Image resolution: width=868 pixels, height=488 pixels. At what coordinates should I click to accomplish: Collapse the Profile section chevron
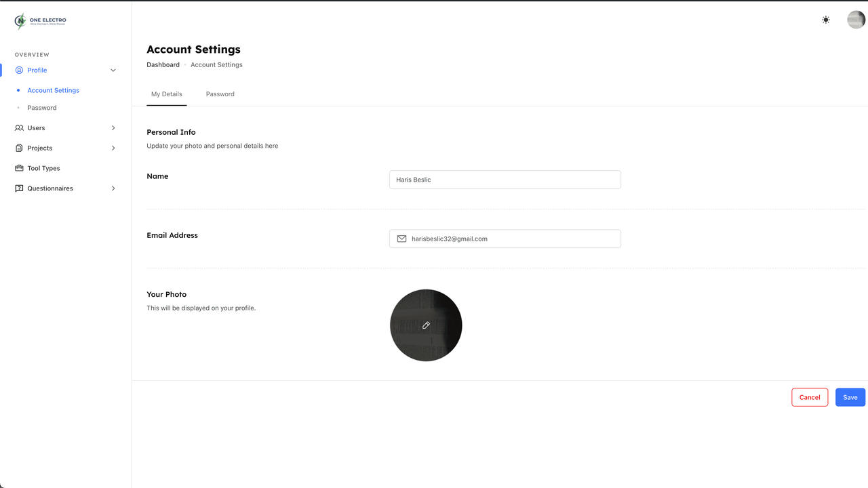pos(113,70)
